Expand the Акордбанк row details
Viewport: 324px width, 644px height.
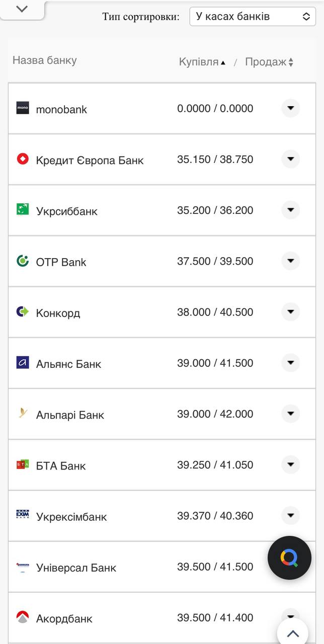(x=290, y=615)
